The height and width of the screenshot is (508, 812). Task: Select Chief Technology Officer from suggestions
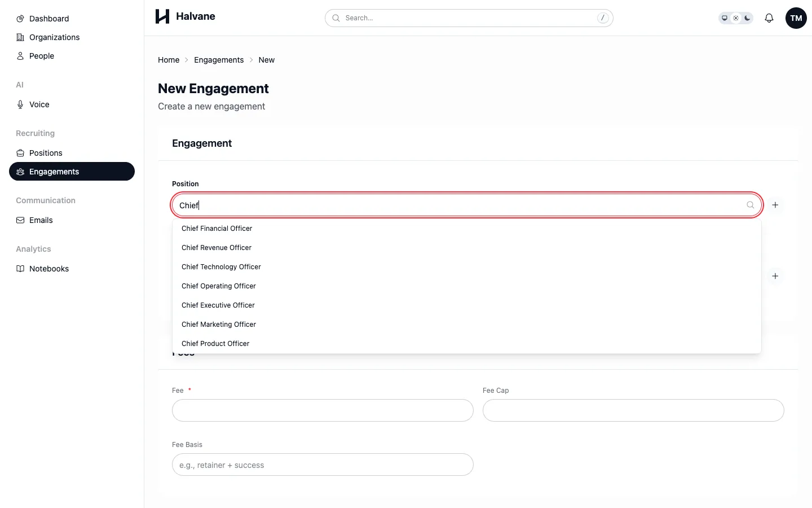pyautogui.click(x=467, y=267)
